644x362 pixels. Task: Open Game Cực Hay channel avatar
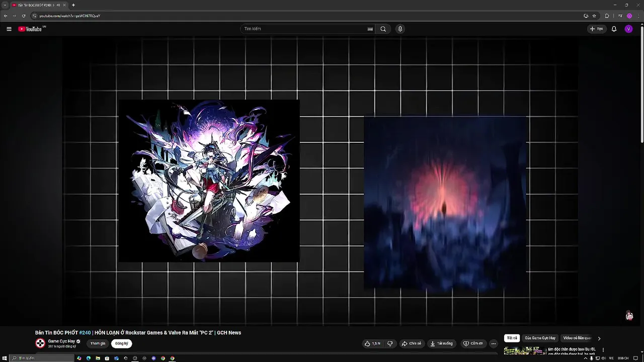click(x=40, y=343)
